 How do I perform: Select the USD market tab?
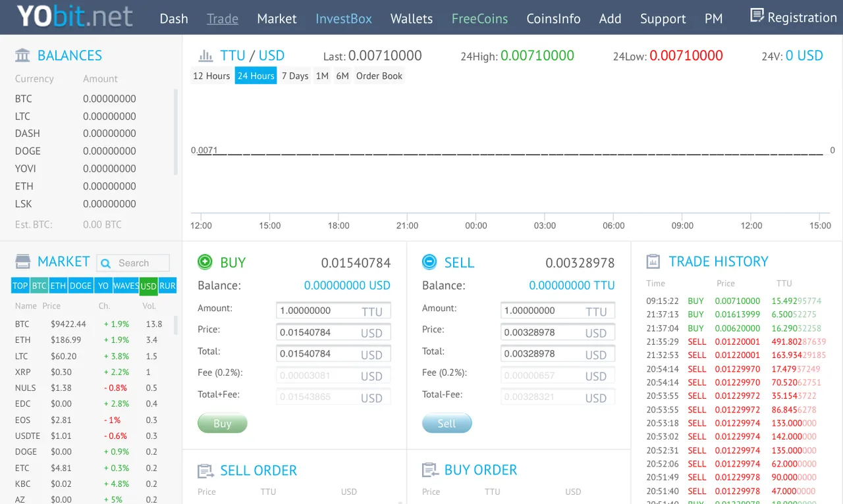click(x=148, y=286)
